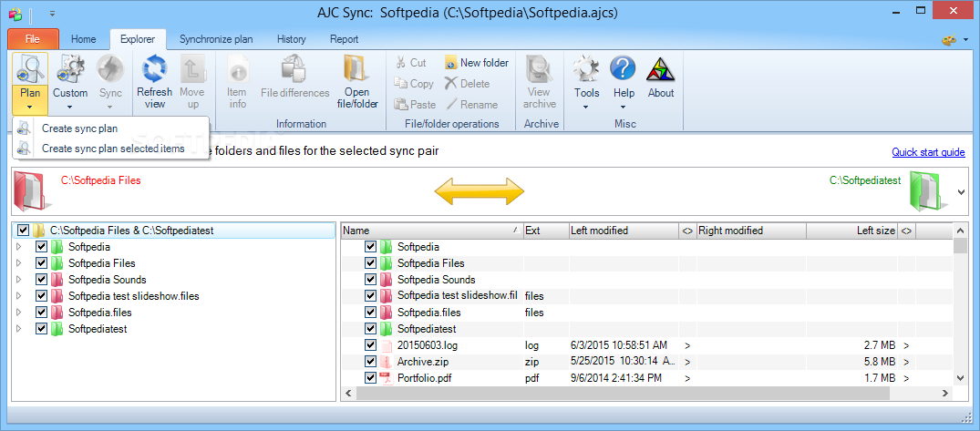This screenshot has height=431, width=980.
Task: Click the Paste clipboard icon
Action: tap(400, 104)
